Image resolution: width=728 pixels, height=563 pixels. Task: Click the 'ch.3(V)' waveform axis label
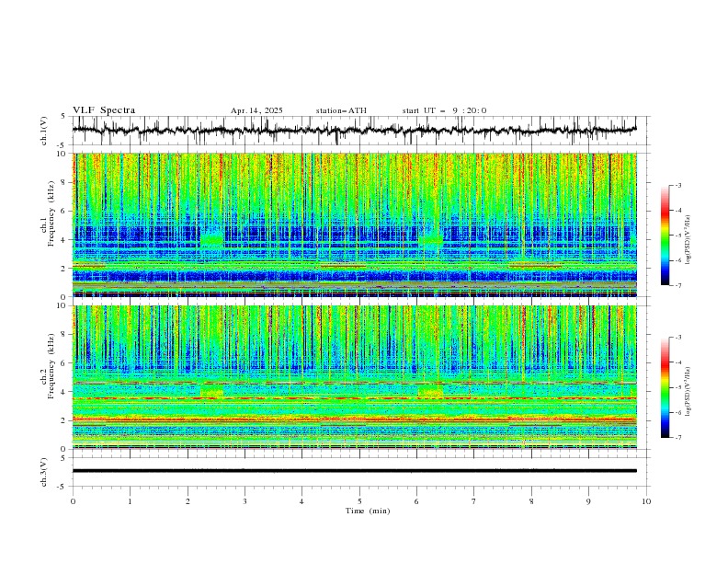44,472
